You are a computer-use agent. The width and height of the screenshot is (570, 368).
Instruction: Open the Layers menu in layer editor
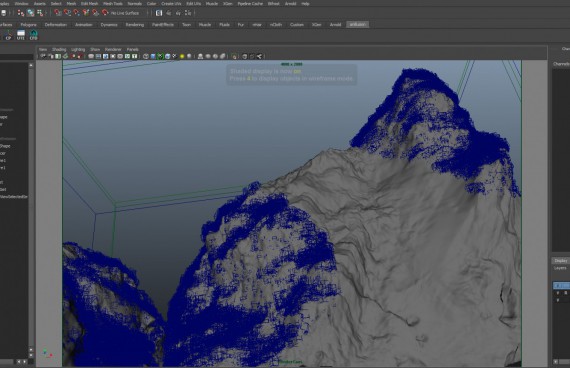(560, 268)
